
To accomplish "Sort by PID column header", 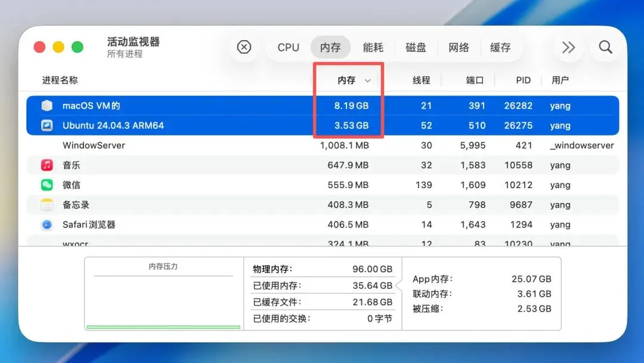I will point(524,80).
